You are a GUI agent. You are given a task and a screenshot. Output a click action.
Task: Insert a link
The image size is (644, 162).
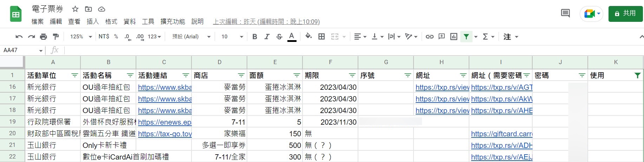point(429,37)
